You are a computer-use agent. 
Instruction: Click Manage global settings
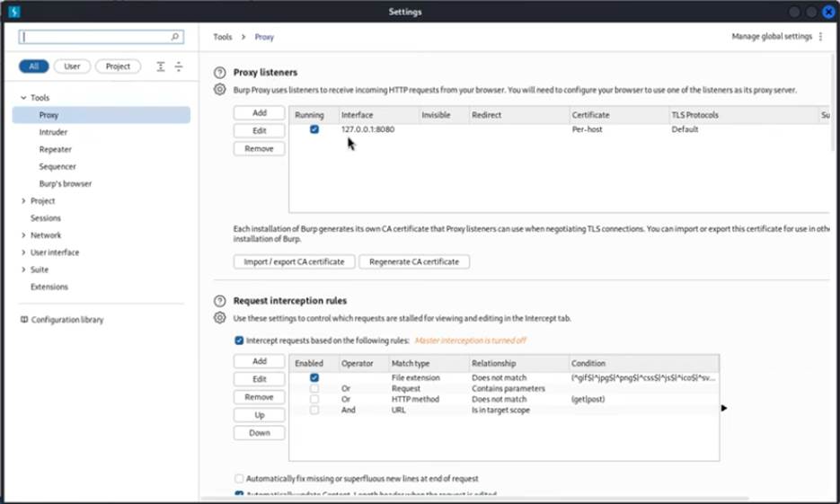point(772,37)
